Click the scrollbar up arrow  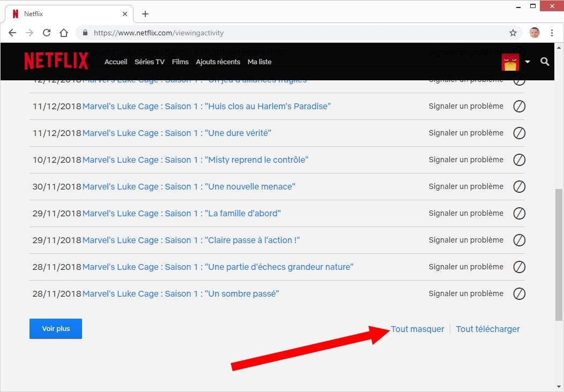coord(559,48)
